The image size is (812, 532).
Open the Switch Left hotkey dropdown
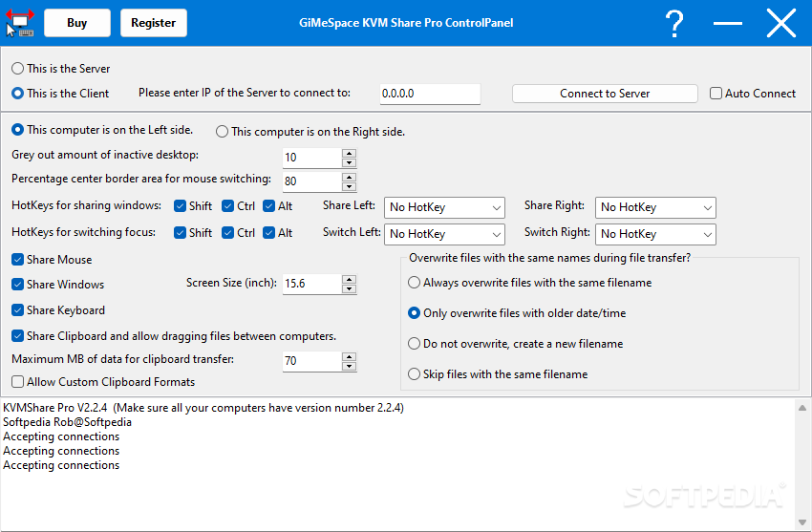(x=444, y=234)
